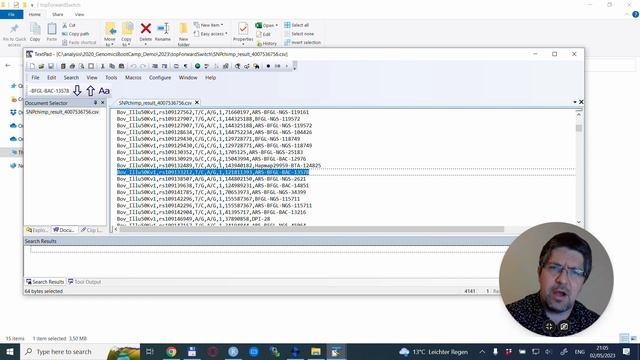This screenshot has height=360, width=640.
Task: Open the Find magnifier tool in TextPad toolbar
Action: 237,66
